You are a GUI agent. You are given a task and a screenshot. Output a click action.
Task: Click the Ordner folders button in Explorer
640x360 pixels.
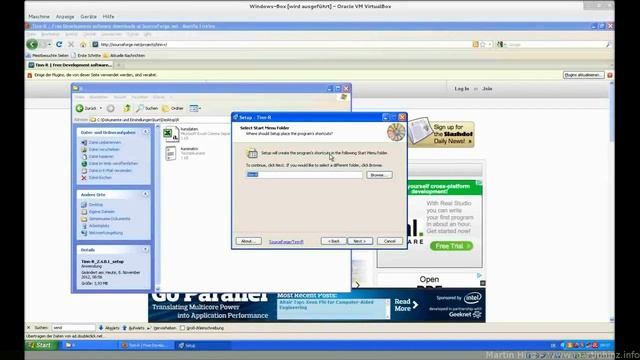click(x=173, y=108)
